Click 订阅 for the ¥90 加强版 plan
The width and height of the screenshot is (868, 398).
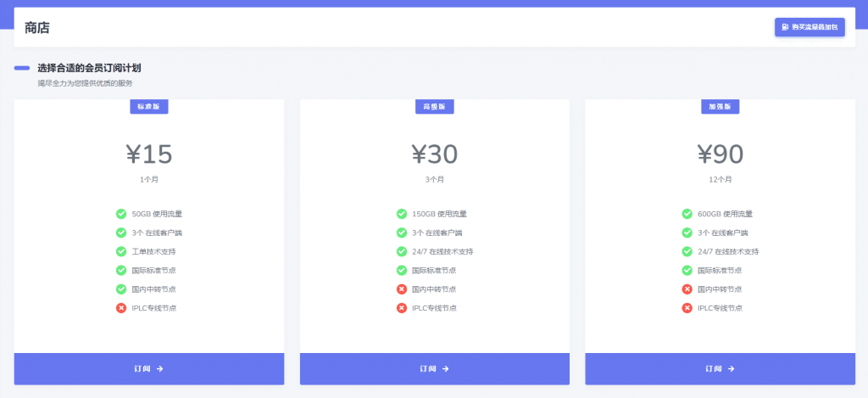coord(720,369)
